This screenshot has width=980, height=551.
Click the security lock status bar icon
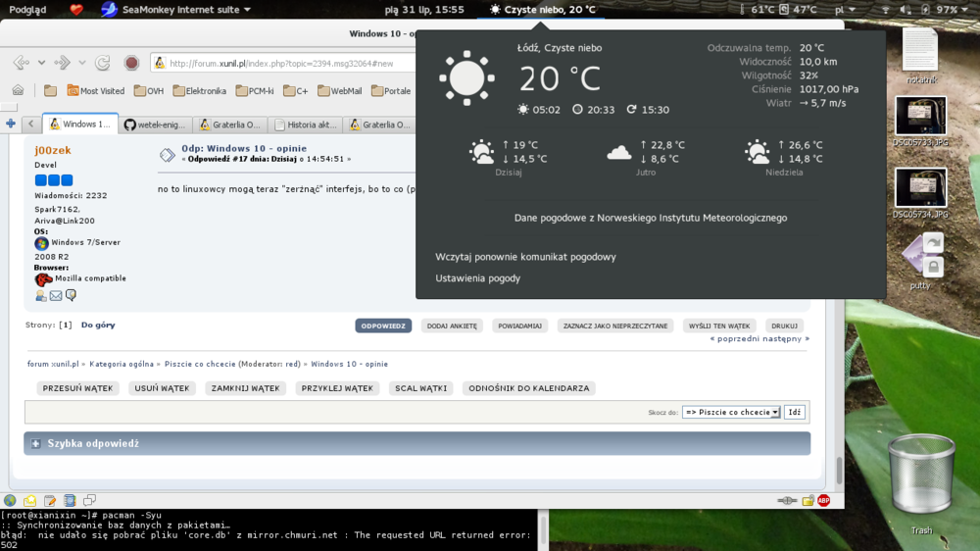(808, 500)
